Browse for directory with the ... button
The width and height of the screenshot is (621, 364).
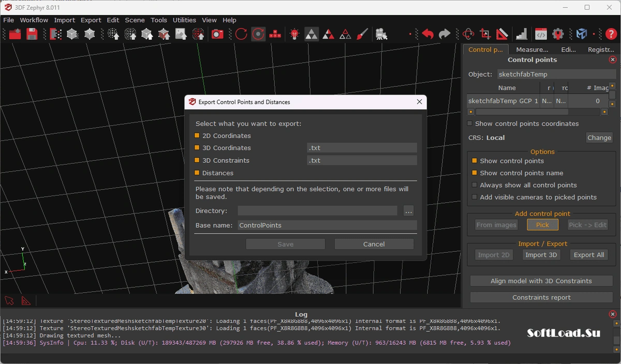408,211
